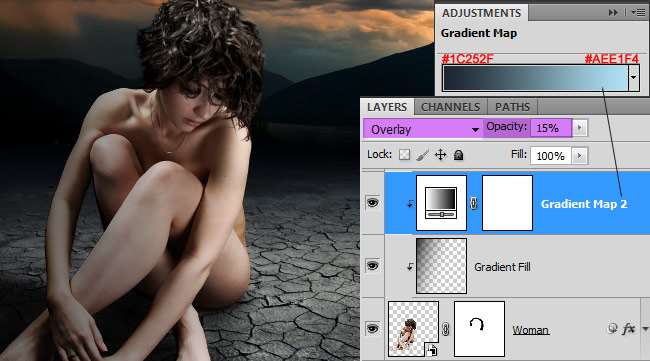Click the smart object badge on Woman thumbnail
Viewport: 650px width, 361px height.
[432, 350]
